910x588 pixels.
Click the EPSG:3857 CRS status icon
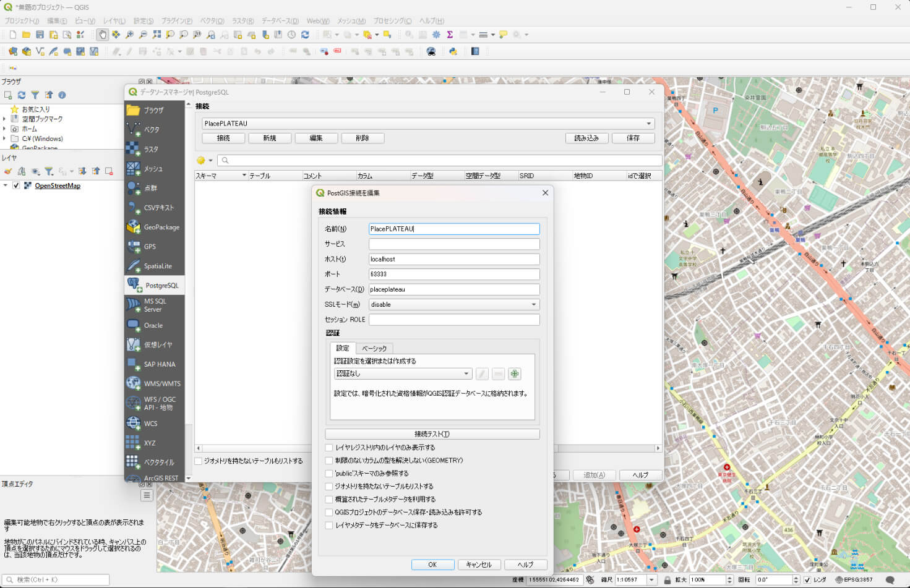[x=854, y=579]
